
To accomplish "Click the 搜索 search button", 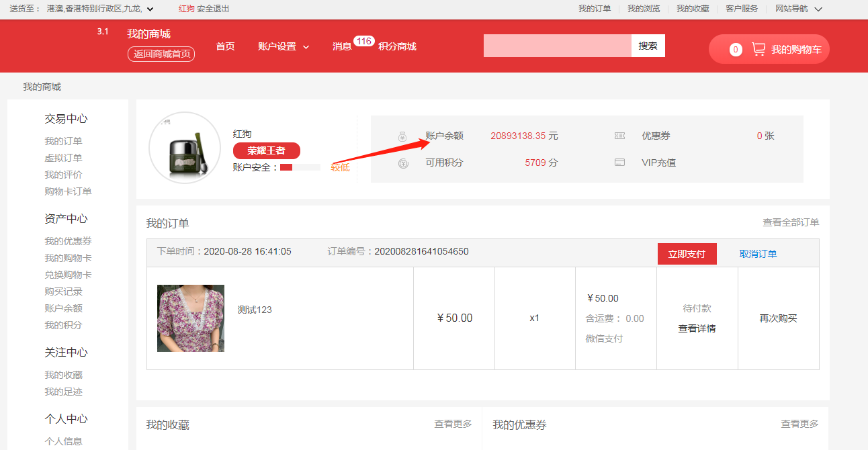I will [x=648, y=46].
